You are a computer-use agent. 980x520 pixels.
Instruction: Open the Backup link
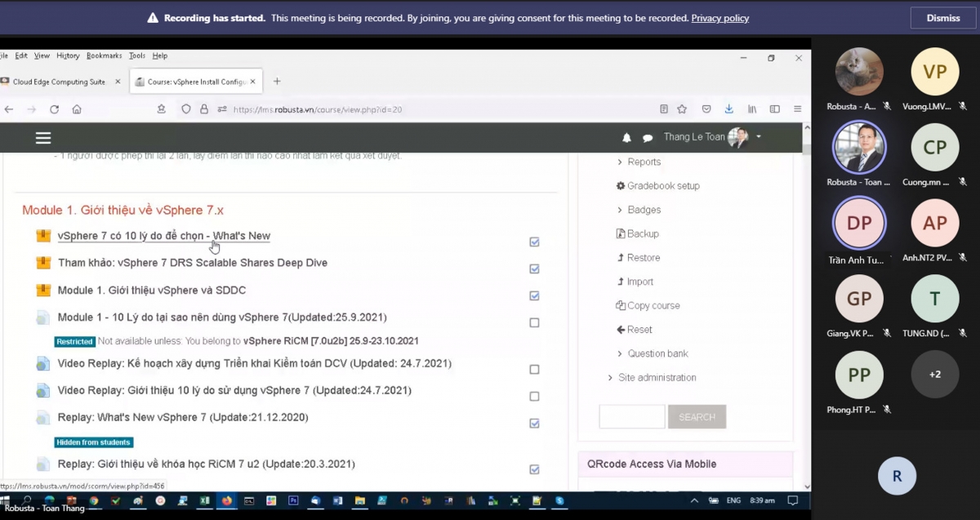click(637, 233)
